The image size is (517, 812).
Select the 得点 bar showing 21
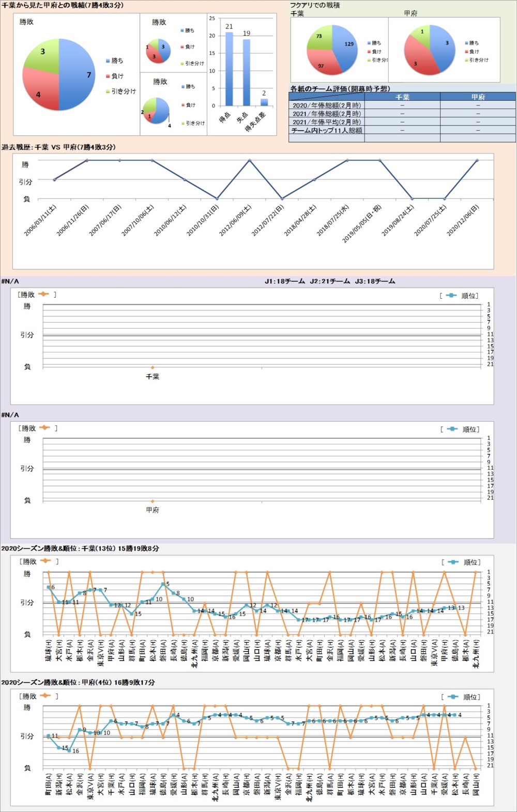point(229,69)
